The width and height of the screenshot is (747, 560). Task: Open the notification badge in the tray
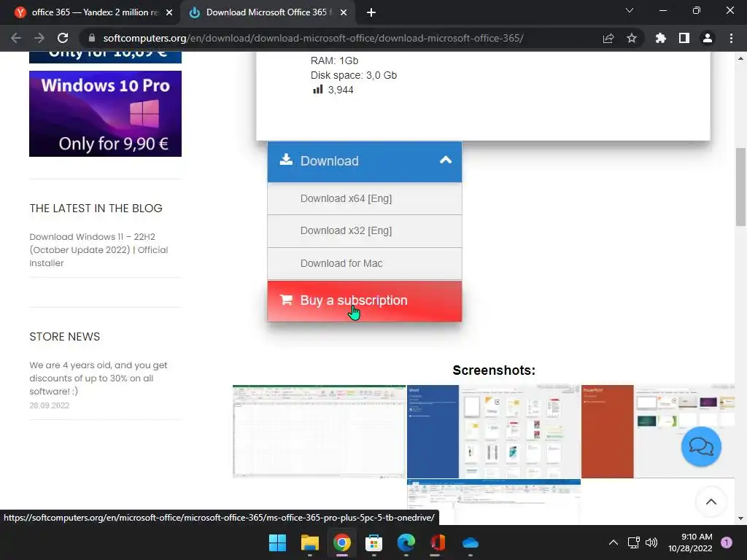tap(727, 542)
